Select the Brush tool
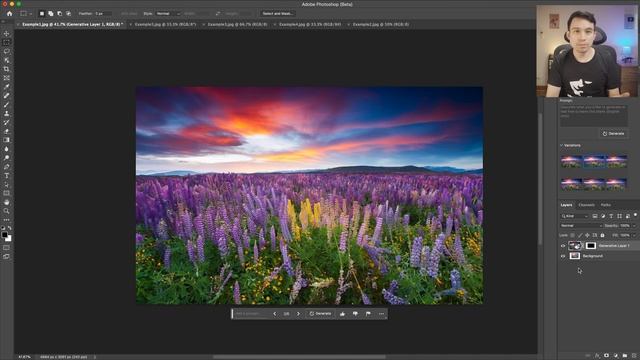Image resolution: width=640 pixels, height=360 pixels. [7, 104]
